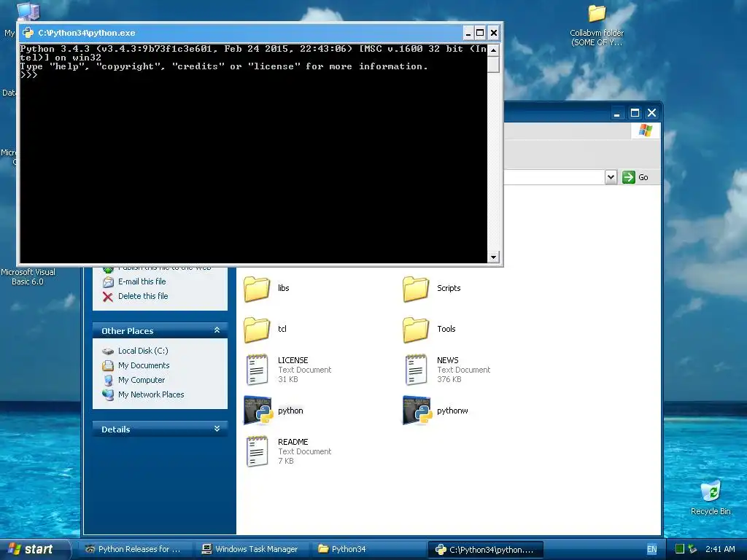Maximize the Python34 explorer window
747x560 pixels.
(x=635, y=113)
